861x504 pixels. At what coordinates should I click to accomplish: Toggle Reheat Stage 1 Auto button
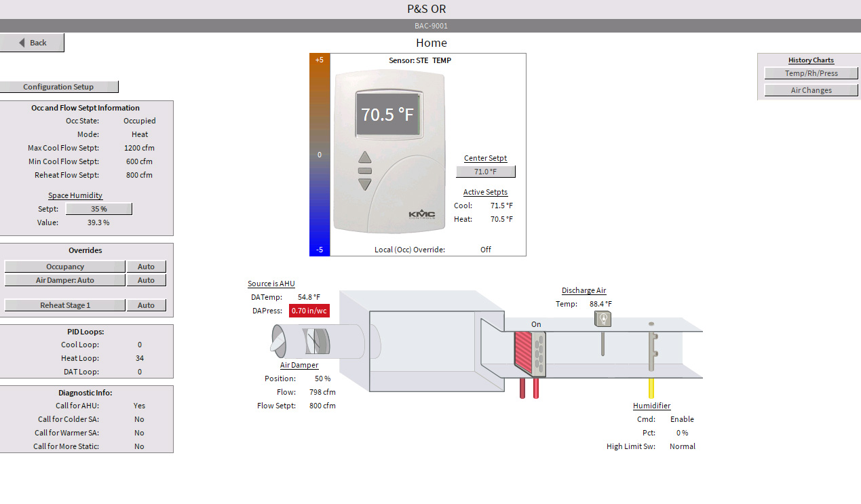click(x=146, y=305)
